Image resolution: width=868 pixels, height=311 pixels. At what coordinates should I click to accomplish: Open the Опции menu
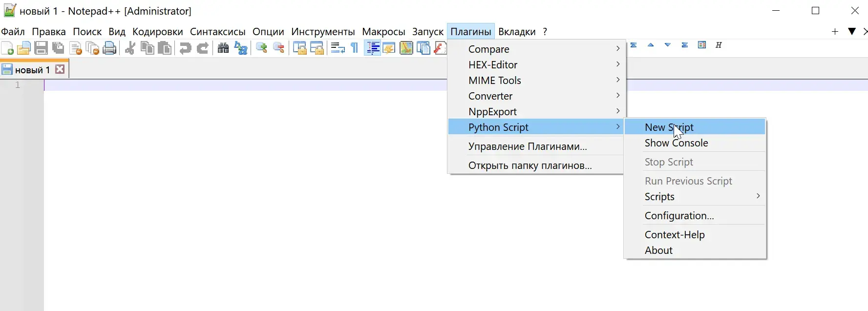coord(268,32)
